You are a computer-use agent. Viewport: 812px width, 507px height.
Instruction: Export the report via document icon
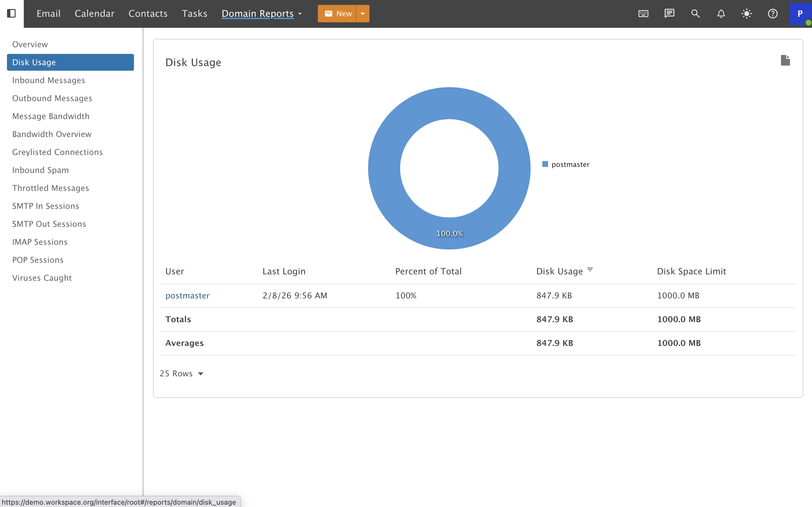point(785,60)
